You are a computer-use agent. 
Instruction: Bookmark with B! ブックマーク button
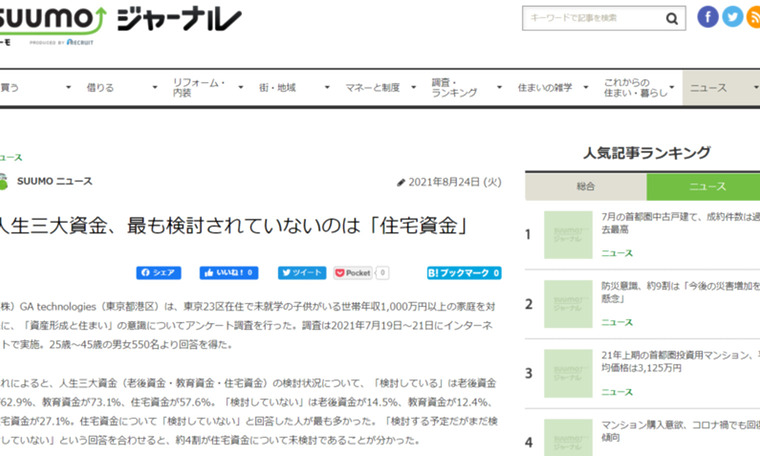[463, 272]
